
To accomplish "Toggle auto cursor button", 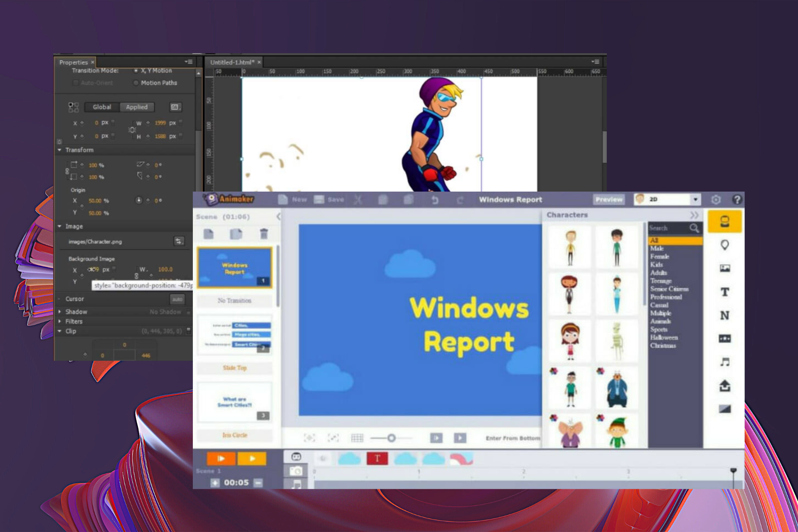I will click(x=177, y=299).
